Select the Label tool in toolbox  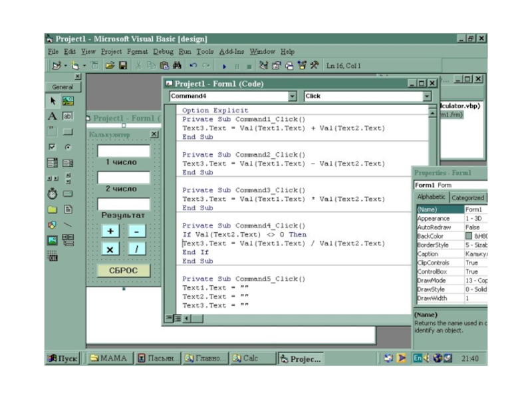point(53,116)
